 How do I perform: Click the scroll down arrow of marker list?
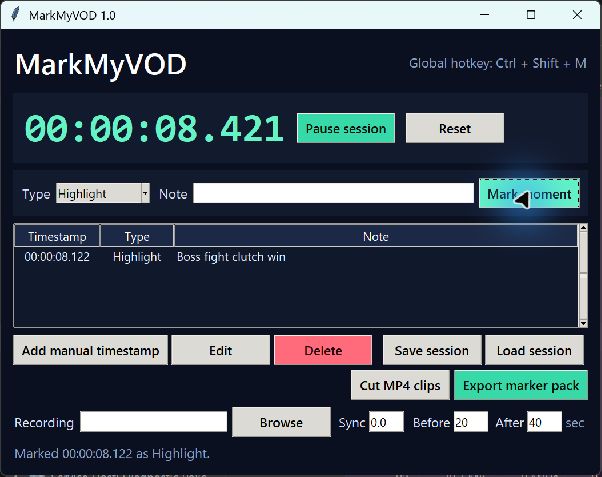pos(583,323)
